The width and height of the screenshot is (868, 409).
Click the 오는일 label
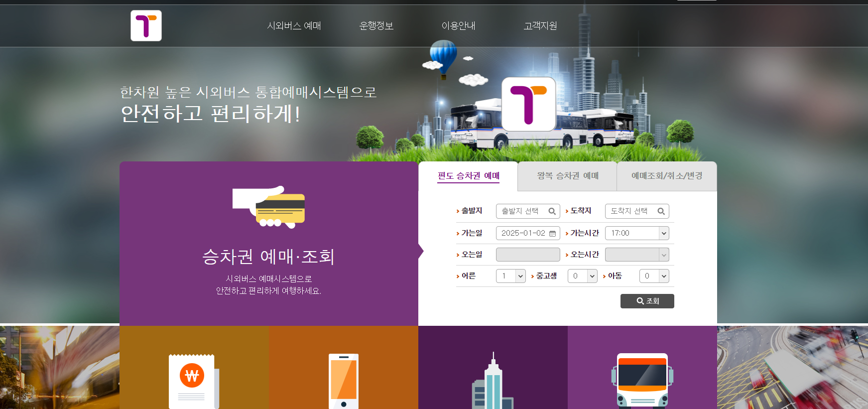472,255
